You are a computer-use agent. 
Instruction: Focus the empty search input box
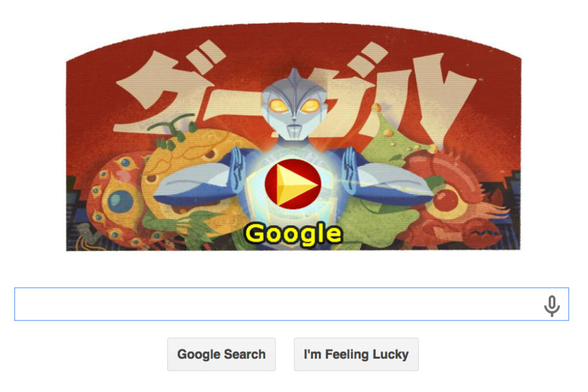(x=292, y=304)
